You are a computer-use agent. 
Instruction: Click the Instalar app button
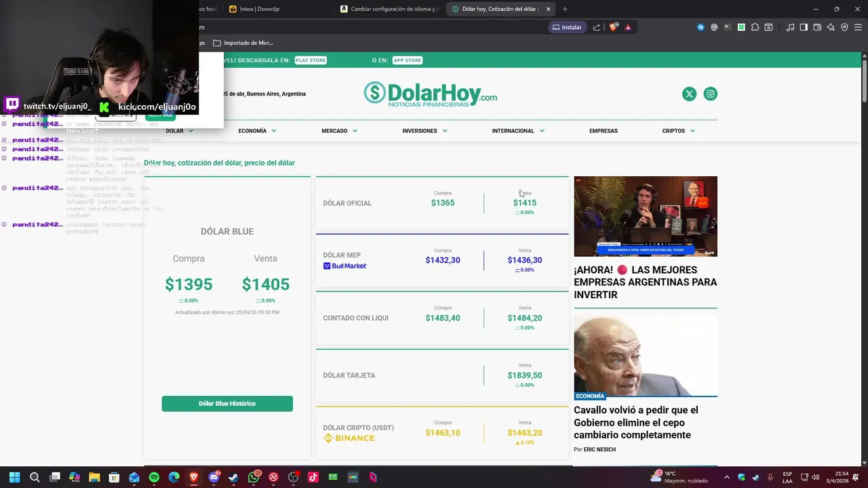(x=567, y=27)
